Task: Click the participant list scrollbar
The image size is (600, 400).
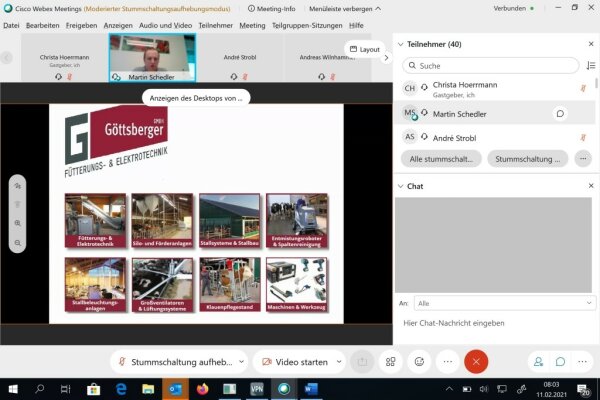Action: (596, 83)
